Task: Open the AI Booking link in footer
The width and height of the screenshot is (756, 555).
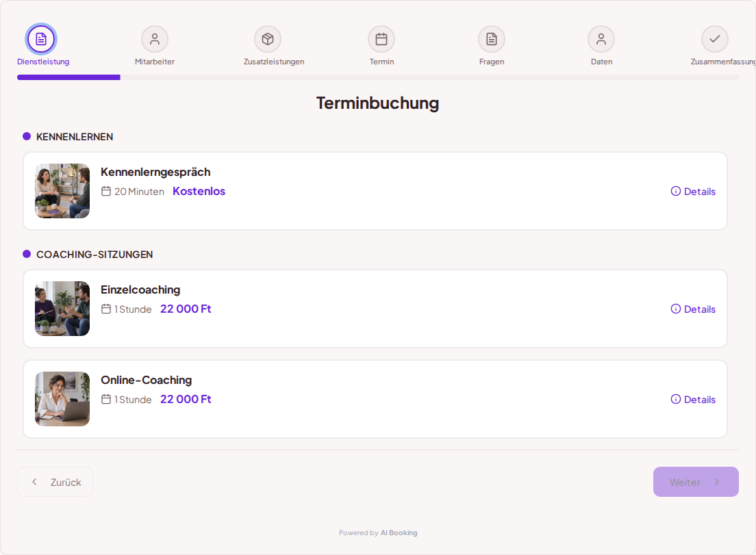Action: tap(399, 533)
